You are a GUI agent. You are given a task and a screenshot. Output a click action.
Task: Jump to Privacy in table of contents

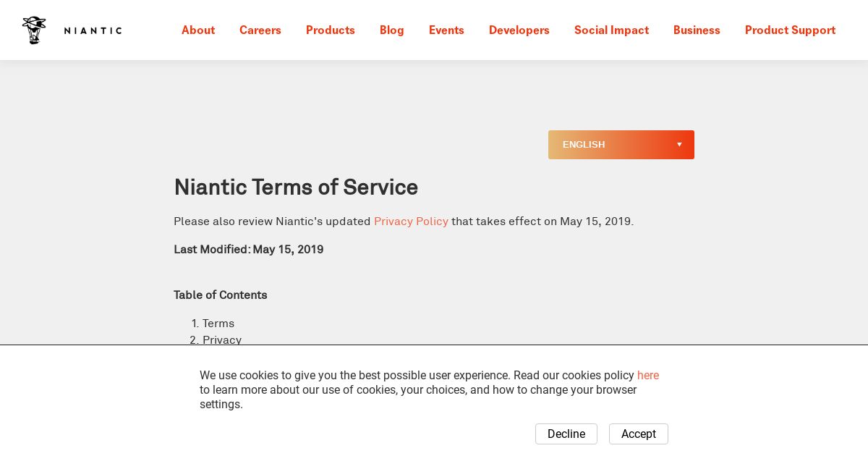pyautogui.click(x=222, y=339)
